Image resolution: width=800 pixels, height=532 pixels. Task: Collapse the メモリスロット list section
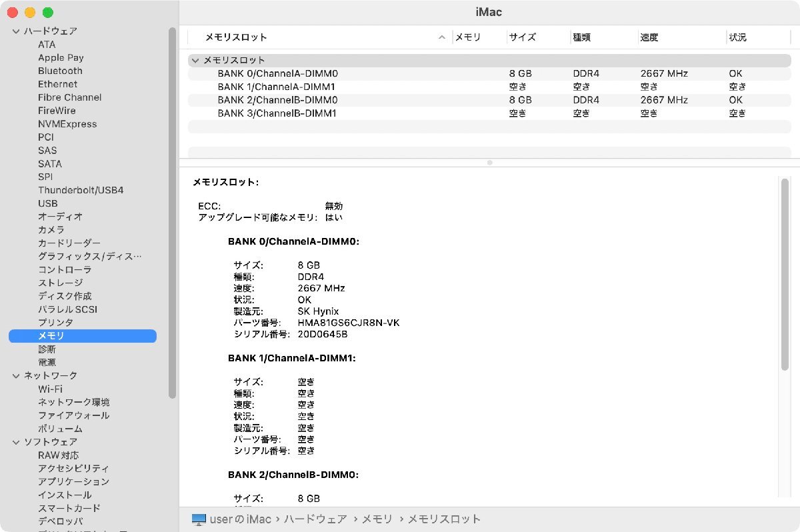coord(195,60)
